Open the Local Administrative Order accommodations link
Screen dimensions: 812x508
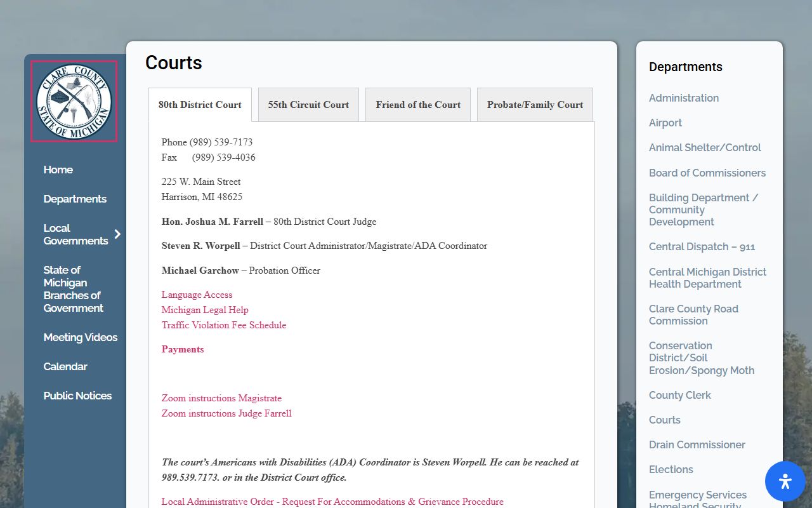332,502
